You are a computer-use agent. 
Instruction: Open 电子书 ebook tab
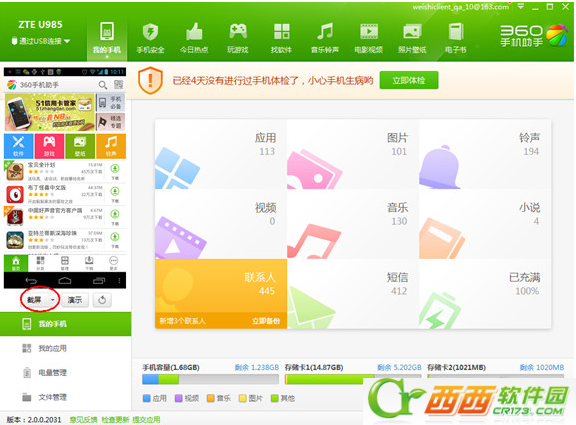(x=456, y=39)
